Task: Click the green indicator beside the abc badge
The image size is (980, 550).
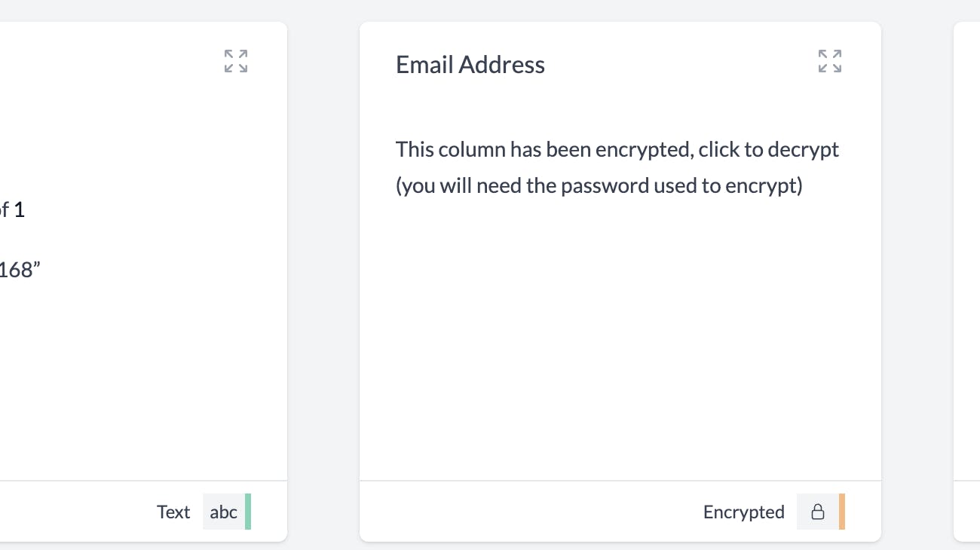Action: coord(249,512)
